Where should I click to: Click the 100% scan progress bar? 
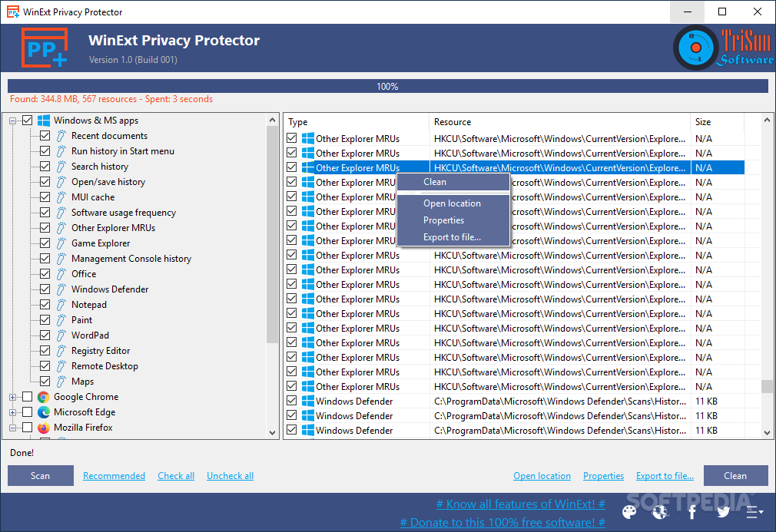(387, 86)
